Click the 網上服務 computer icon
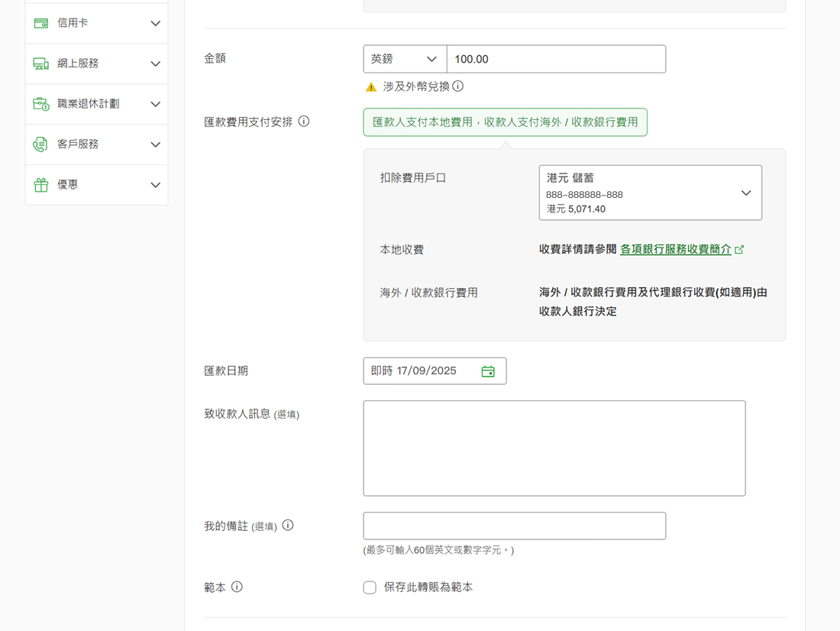 (41, 64)
